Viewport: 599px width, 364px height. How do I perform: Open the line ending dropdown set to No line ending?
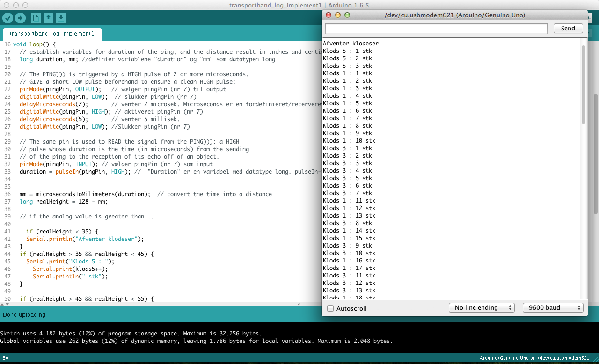482,307
